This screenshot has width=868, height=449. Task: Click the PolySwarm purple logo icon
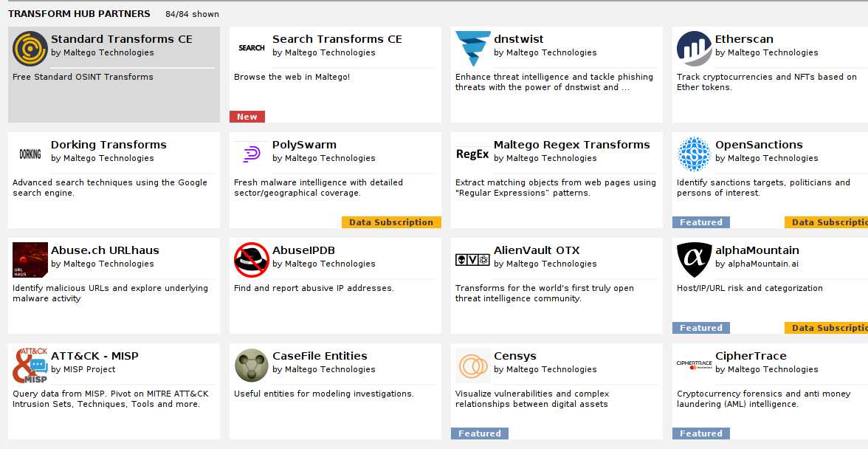click(251, 154)
